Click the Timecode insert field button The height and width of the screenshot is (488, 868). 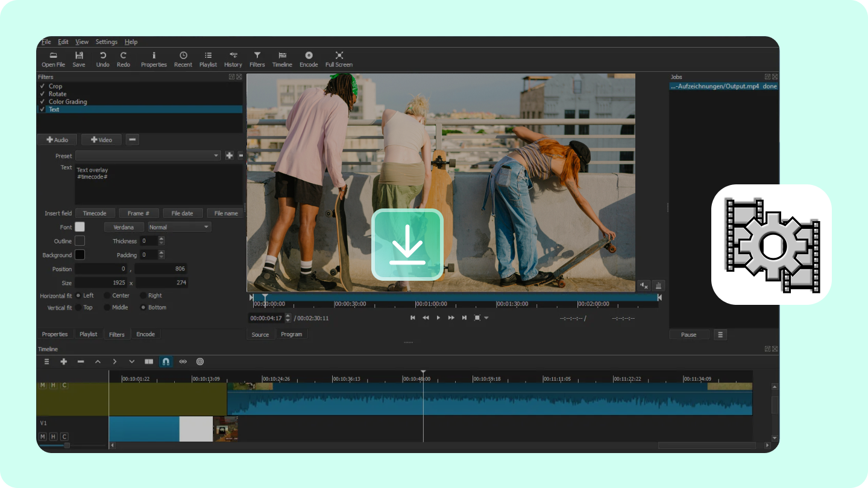[x=95, y=213]
